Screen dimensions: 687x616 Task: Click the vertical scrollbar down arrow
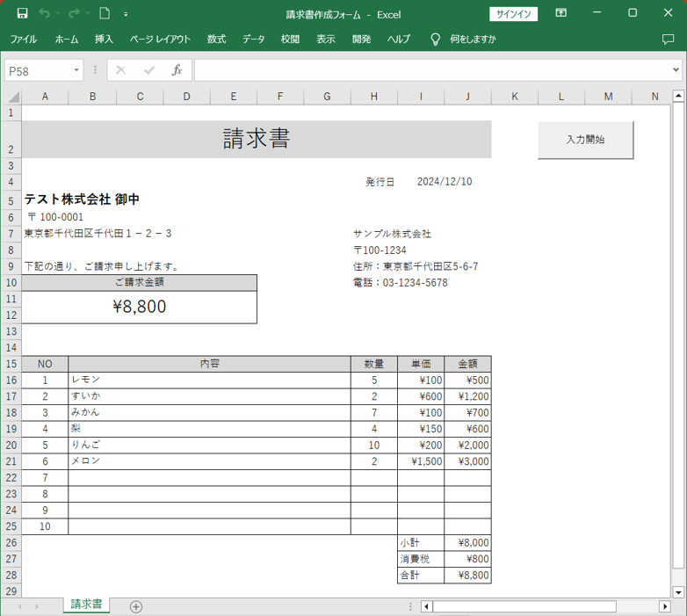coord(677,592)
